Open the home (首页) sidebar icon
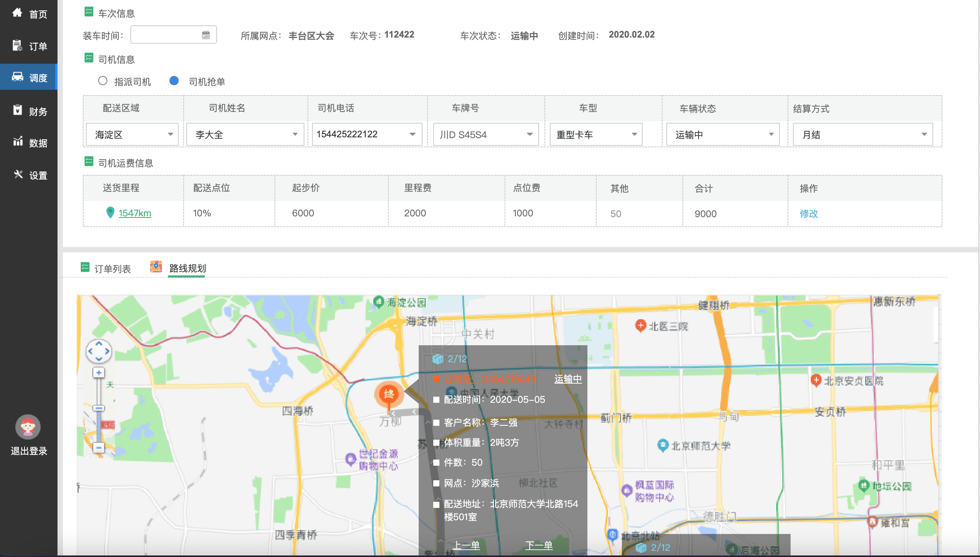The height and width of the screenshot is (557, 980). coord(17,13)
